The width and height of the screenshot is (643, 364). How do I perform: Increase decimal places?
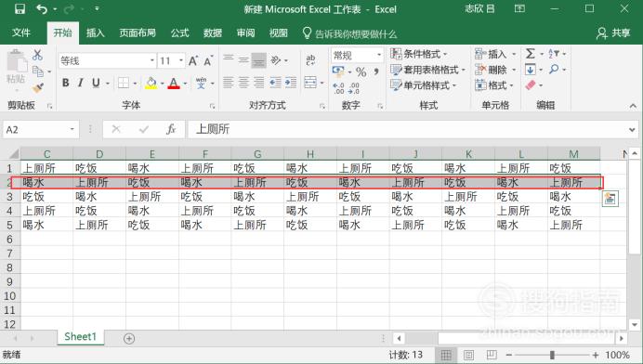[338, 88]
